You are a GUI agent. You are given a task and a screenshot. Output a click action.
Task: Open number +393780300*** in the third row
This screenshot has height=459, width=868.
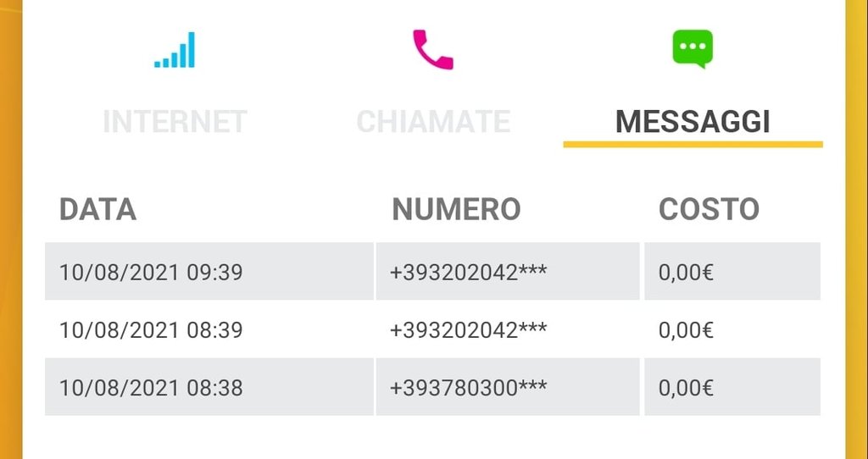[508, 386]
